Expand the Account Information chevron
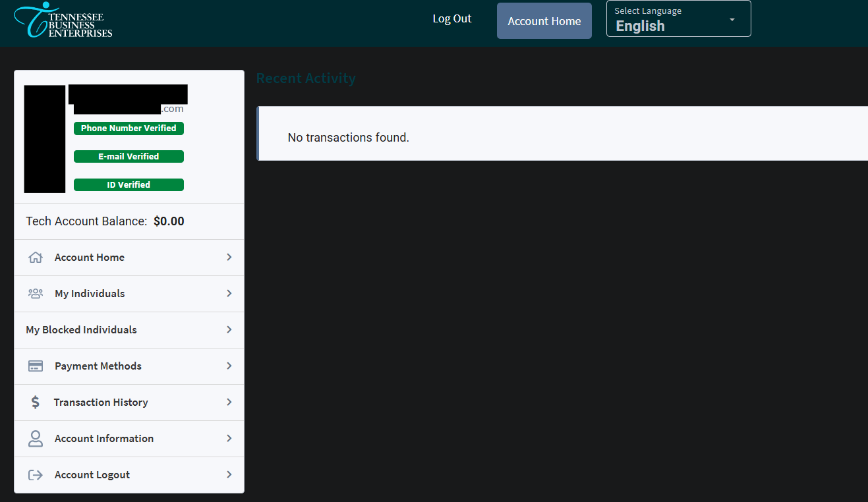The width and height of the screenshot is (868, 502). [229, 438]
